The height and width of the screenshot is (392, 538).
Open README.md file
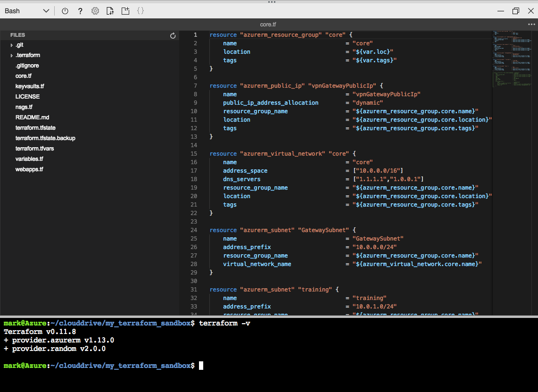pos(32,117)
